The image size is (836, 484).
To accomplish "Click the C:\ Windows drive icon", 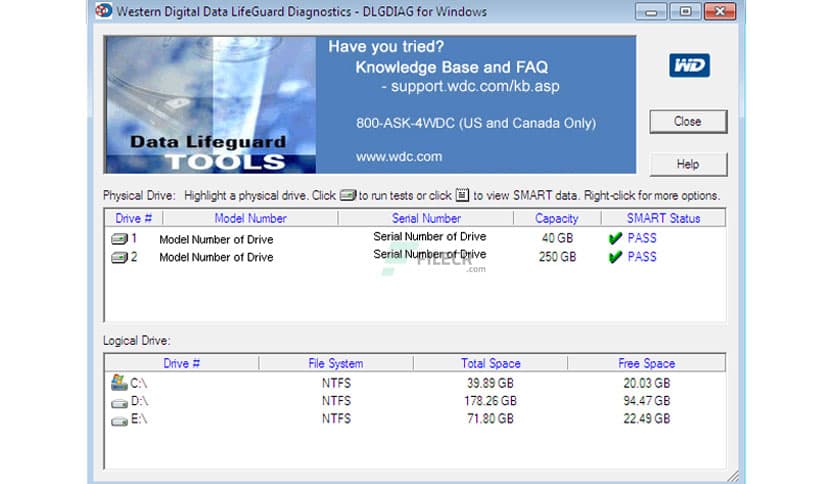I will pyautogui.click(x=119, y=382).
